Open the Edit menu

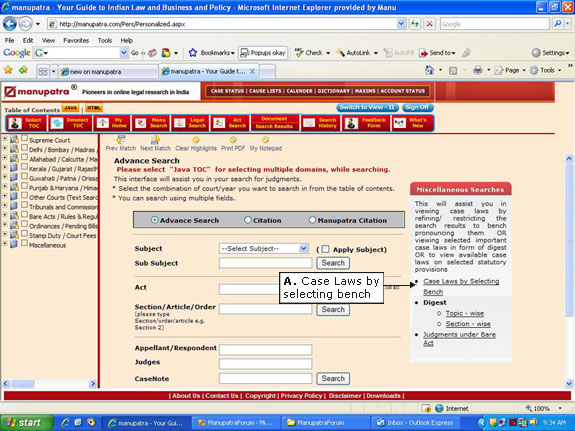(x=28, y=40)
